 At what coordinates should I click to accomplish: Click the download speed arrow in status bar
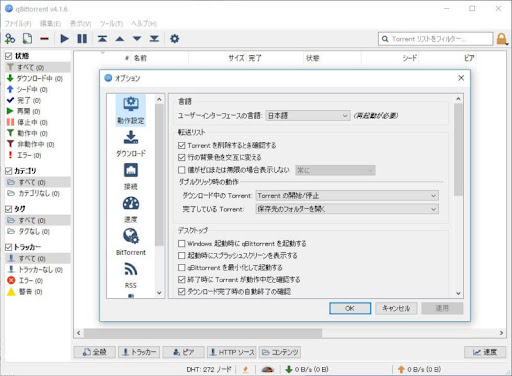click(289, 369)
